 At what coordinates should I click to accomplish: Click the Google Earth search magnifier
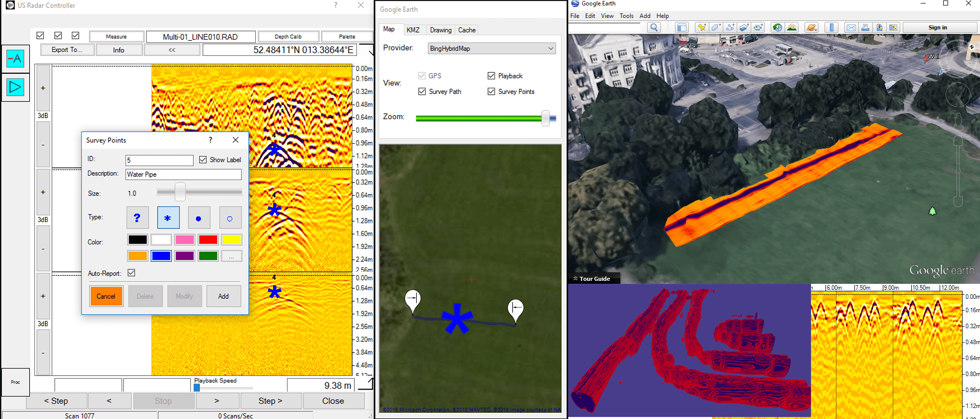pos(654,27)
